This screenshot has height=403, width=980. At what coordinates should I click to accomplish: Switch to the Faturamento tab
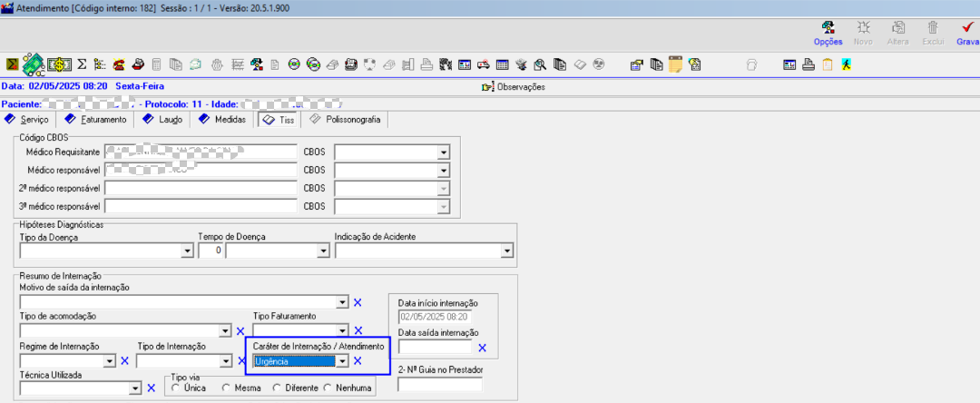tap(96, 119)
